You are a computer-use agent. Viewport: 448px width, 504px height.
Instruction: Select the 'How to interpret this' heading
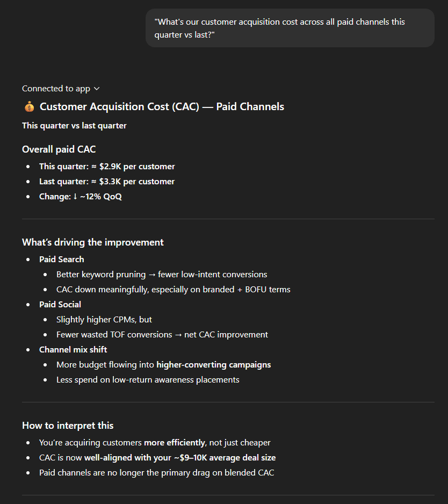tap(68, 425)
